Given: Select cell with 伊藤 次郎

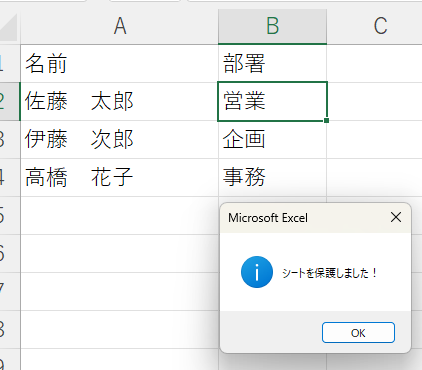Looking at the screenshot, I should point(119,139).
